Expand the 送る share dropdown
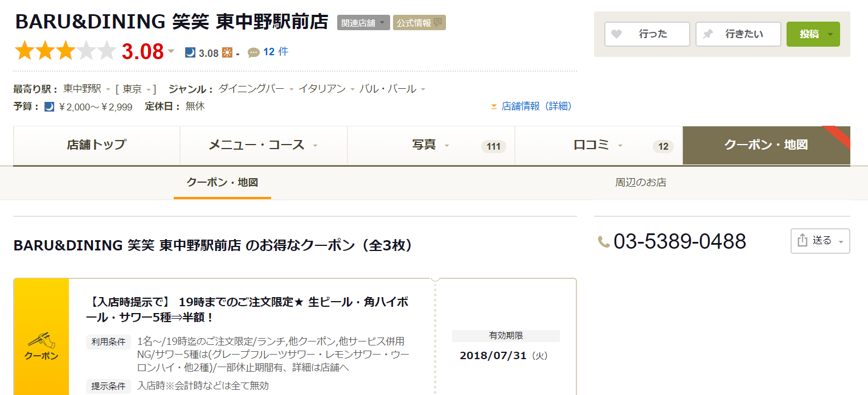 point(841,241)
